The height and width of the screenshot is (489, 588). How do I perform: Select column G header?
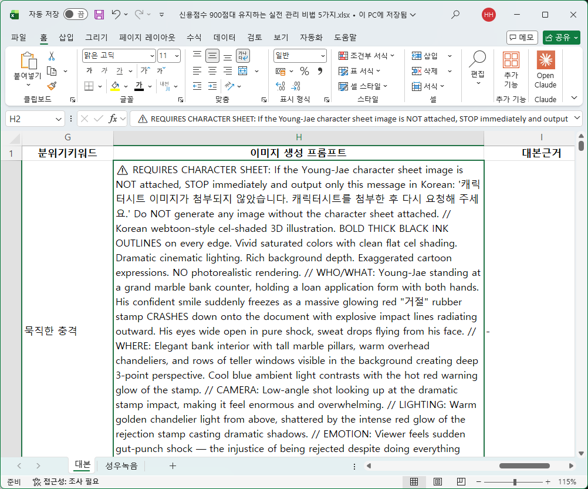(68, 137)
